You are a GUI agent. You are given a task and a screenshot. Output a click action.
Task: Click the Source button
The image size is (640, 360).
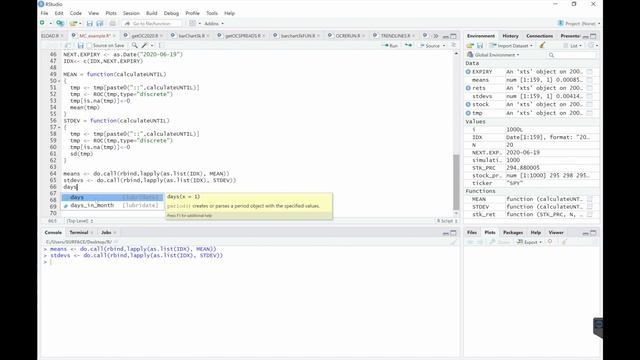(429, 46)
